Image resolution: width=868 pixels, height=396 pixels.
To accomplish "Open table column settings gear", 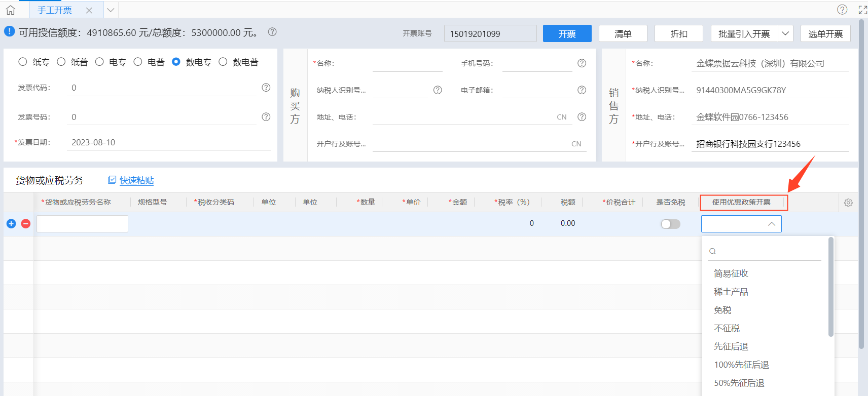I will point(848,203).
